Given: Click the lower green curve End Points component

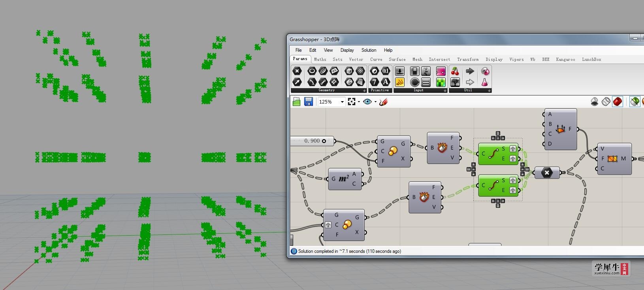Looking at the screenshot, I should click(x=498, y=185).
